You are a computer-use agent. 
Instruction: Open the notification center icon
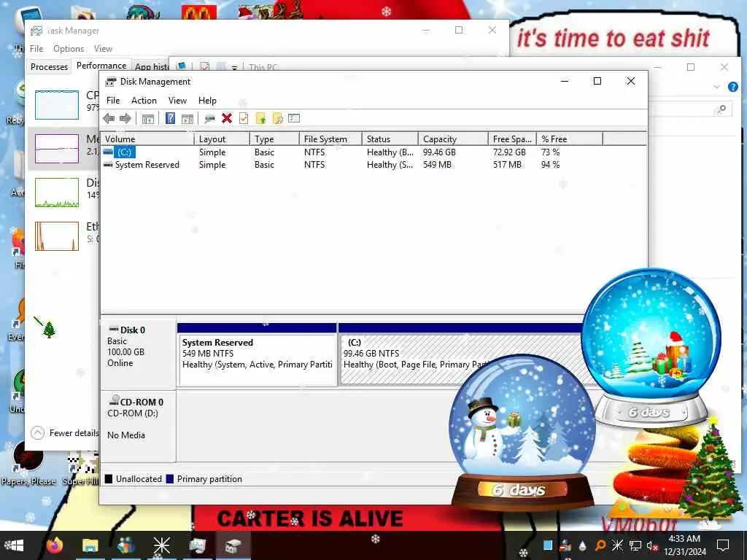[x=723, y=545]
